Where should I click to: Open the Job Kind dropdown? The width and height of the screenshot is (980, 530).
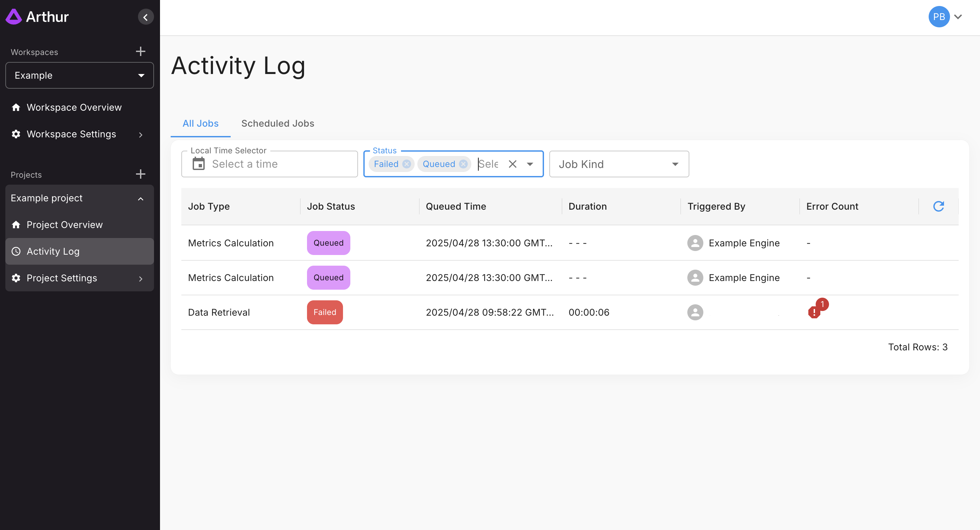pyautogui.click(x=619, y=164)
